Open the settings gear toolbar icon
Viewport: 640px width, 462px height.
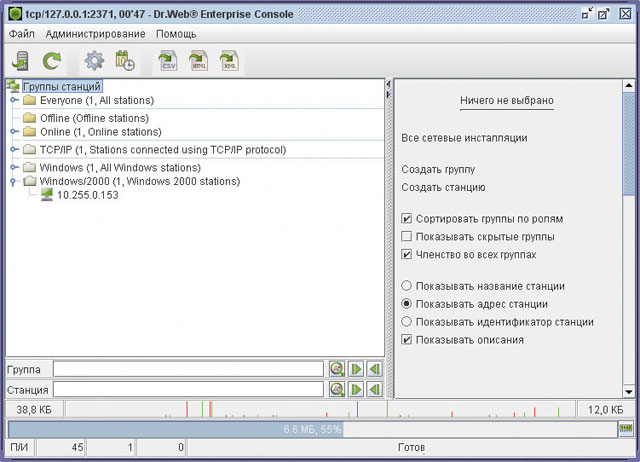[94, 61]
